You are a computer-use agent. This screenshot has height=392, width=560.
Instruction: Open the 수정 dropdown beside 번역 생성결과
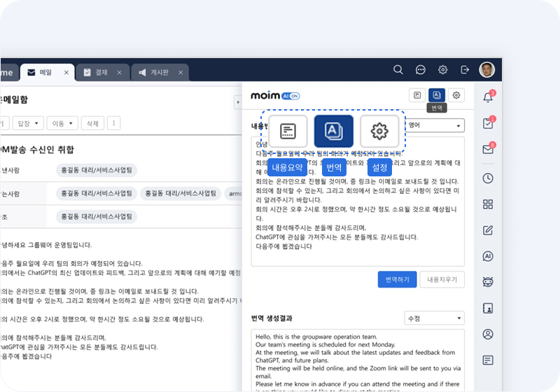point(435,318)
